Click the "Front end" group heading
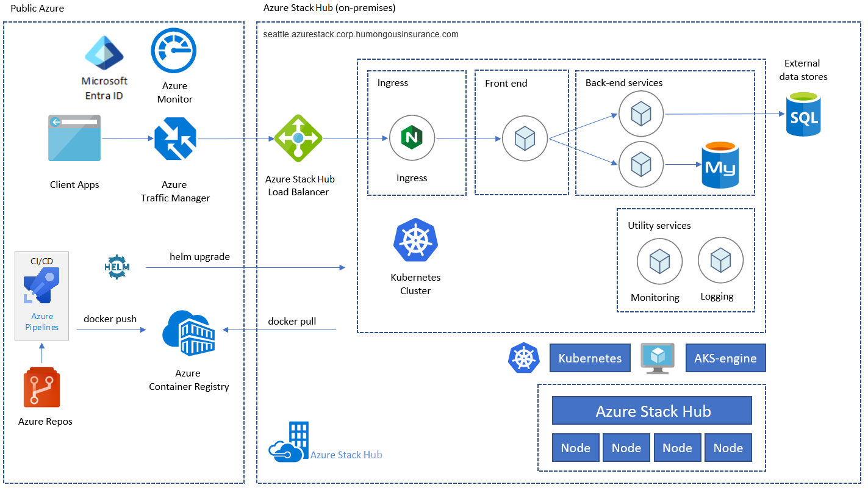This screenshot has width=868, height=490. (x=506, y=83)
